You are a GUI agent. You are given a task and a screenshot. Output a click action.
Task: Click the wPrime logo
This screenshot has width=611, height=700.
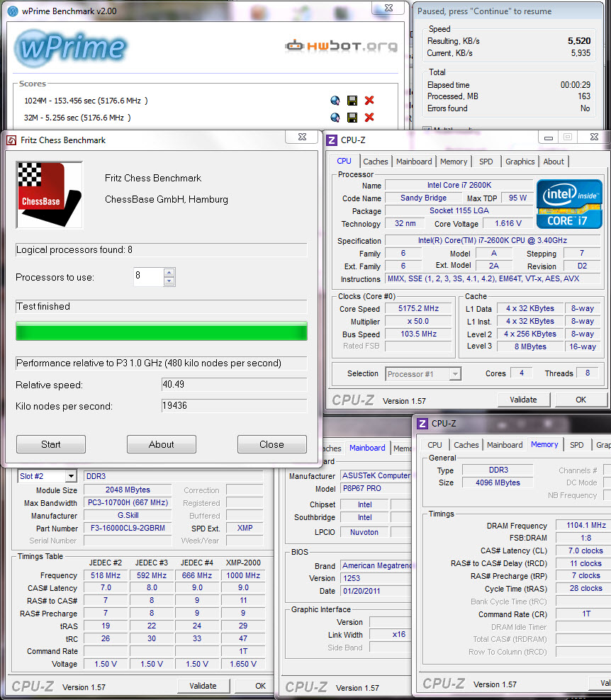[x=71, y=47]
